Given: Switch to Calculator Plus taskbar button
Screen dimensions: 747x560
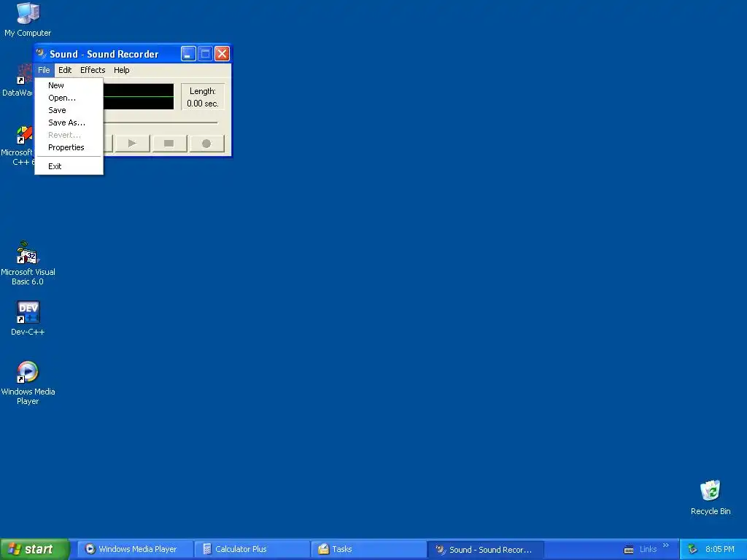Looking at the screenshot, I should point(252,549).
